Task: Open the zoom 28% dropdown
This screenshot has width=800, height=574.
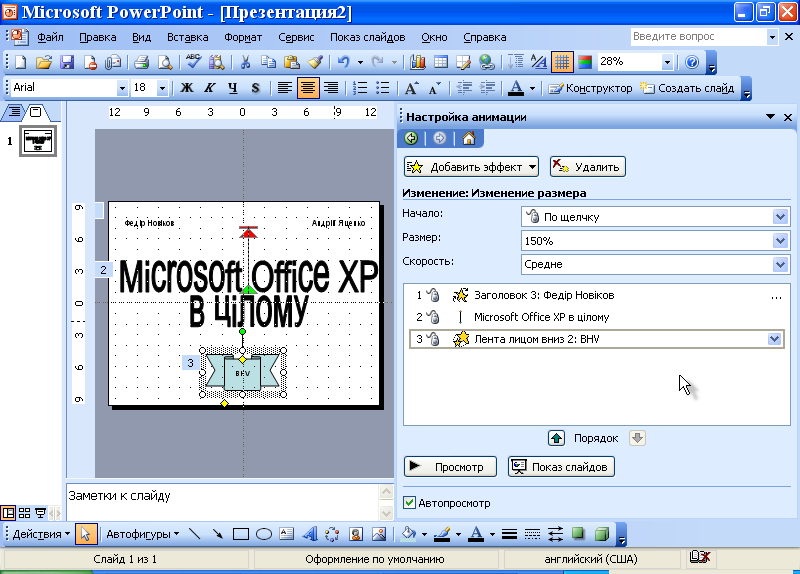Action: tap(667, 62)
